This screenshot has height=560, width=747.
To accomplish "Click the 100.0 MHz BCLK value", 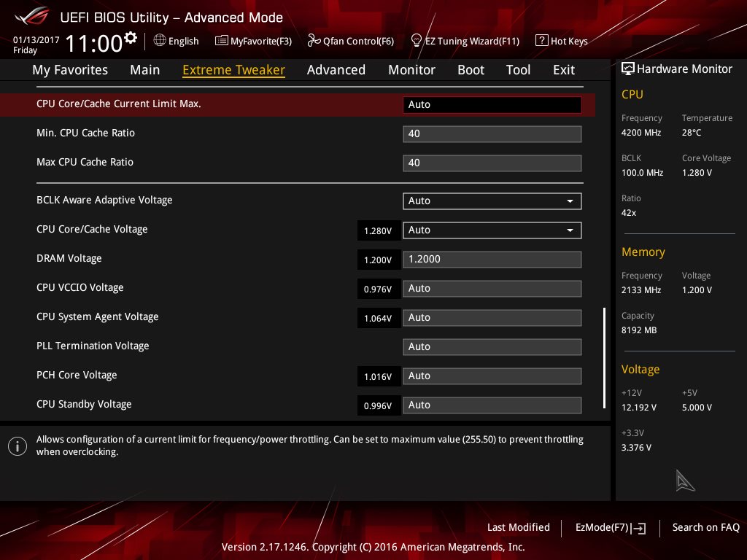I will coord(642,172).
